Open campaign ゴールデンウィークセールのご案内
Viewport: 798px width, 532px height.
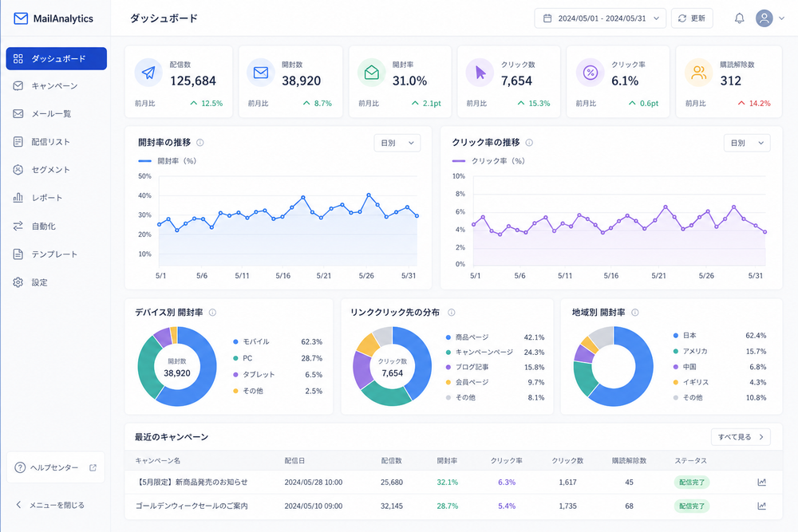(x=192, y=506)
